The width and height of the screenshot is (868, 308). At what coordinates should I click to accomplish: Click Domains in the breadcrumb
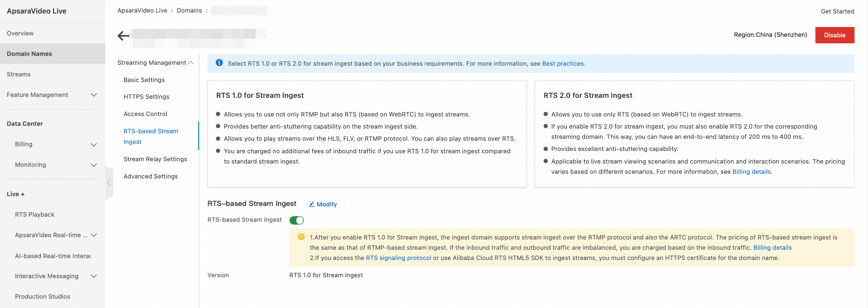pyautogui.click(x=189, y=11)
